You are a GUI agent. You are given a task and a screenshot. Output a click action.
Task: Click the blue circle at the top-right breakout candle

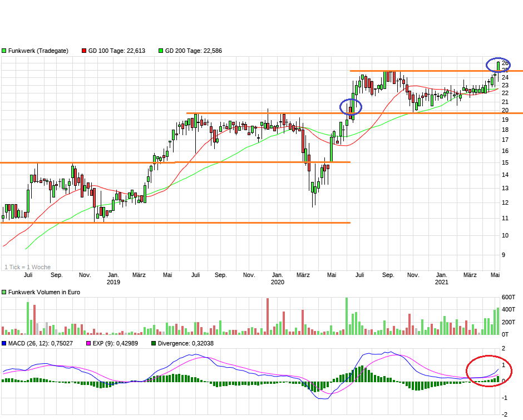tap(497, 65)
